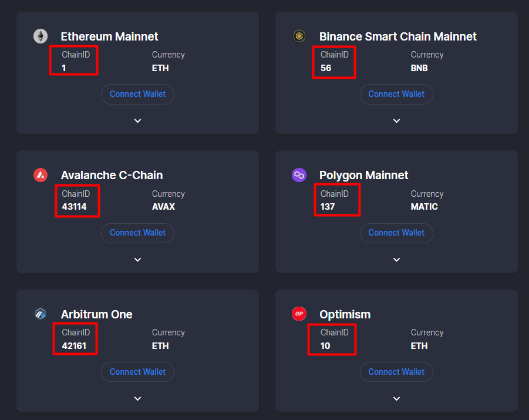Click the Arbitrum One logo icon
The height and width of the screenshot is (420, 529).
(x=41, y=314)
